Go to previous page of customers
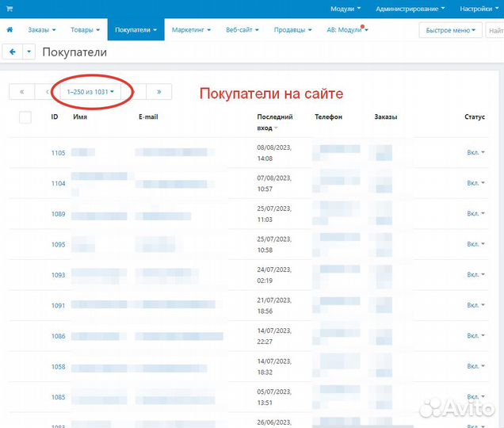Image resolution: width=504 pixels, height=428 pixels. 48,92
